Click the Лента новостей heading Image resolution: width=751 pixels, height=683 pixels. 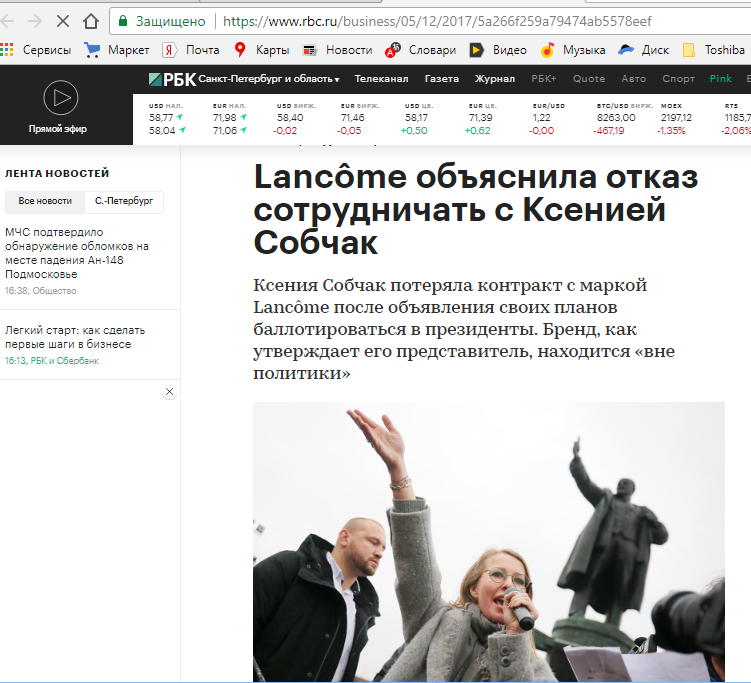57,173
